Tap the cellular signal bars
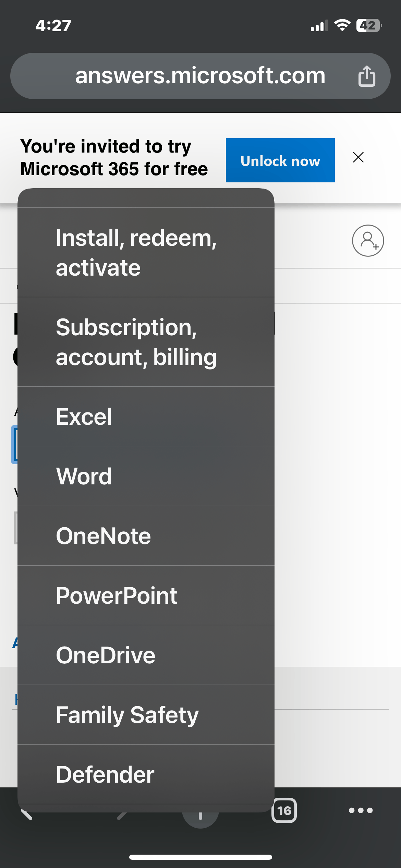The image size is (401, 868). click(x=319, y=26)
